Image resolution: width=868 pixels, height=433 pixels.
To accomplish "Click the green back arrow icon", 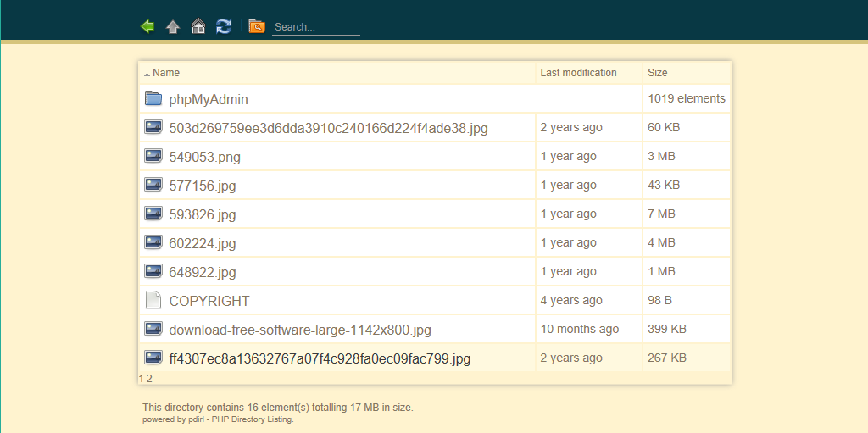I will 147,26.
